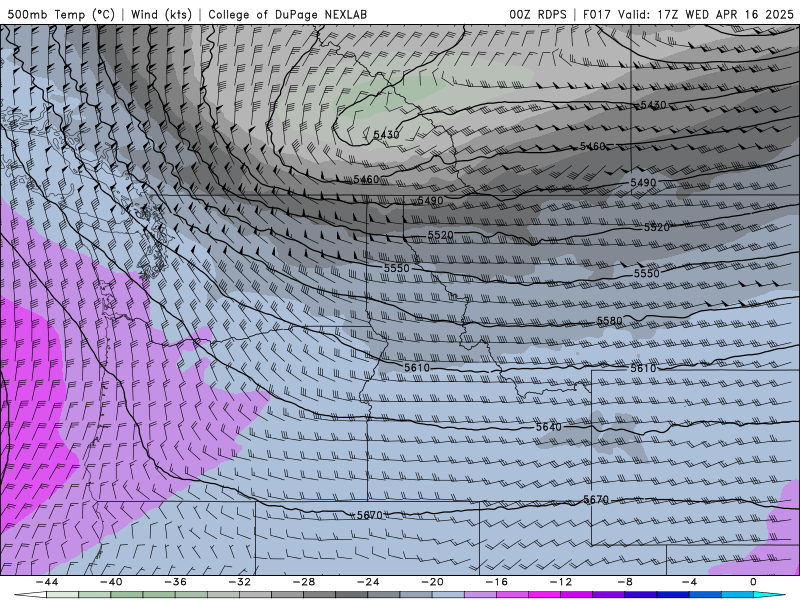Select the 'College of DuPage NEXLAB' title text
The image size is (800, 600).
tap(287, 14)
